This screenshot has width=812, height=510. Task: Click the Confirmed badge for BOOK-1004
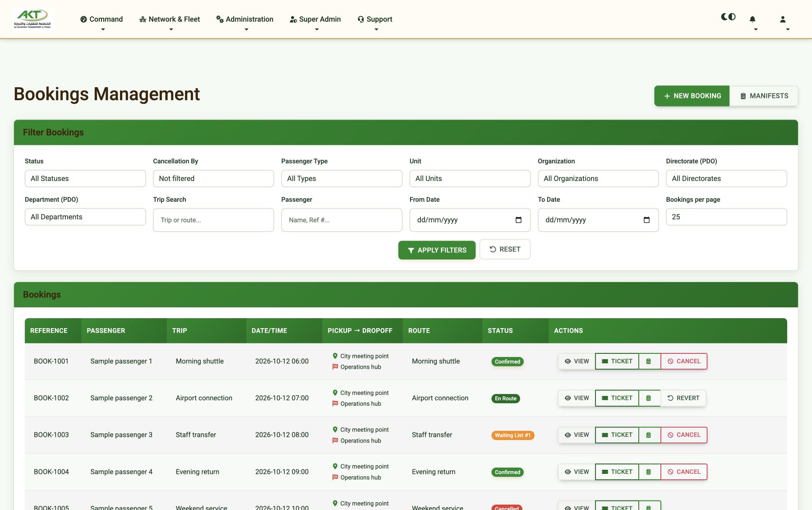(507, 473)
